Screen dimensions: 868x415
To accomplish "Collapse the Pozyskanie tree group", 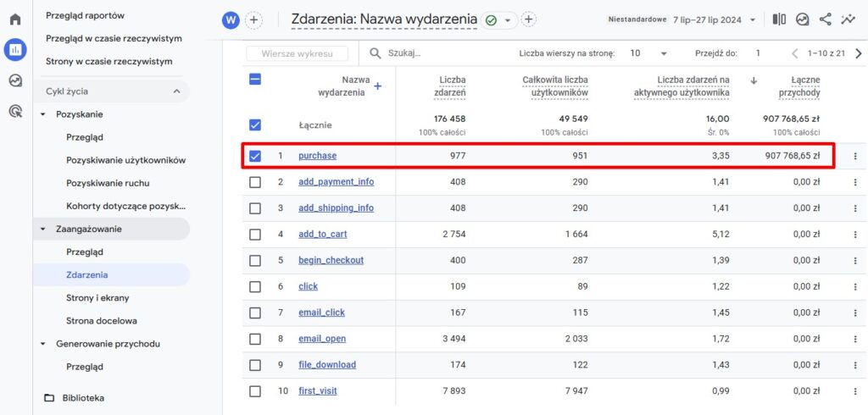I will [43, 114].
